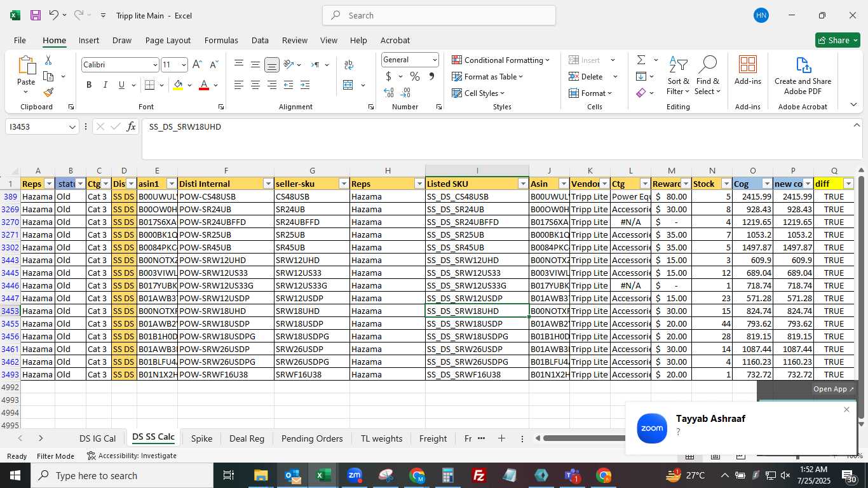Image resolution: width=868 pixels, height=488 pixels.
Task: Open the Data ribbon tab
Action: pyautogui.click(x=260, y=40)
